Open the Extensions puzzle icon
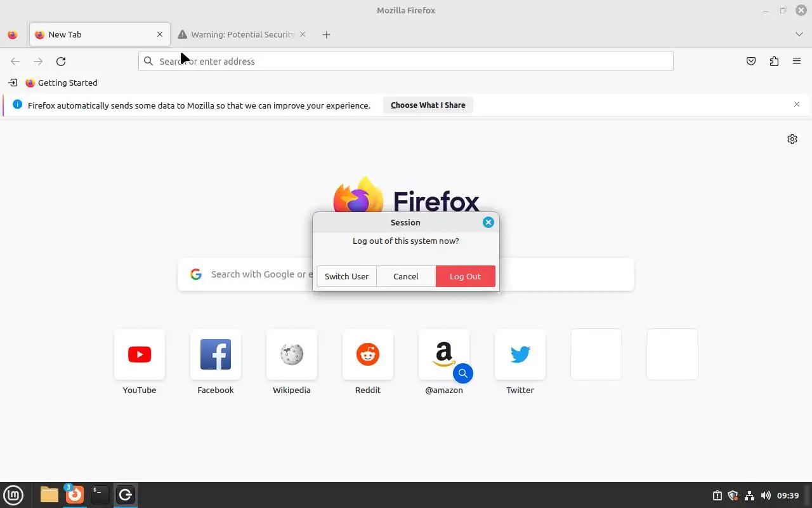 coord(774,62)
